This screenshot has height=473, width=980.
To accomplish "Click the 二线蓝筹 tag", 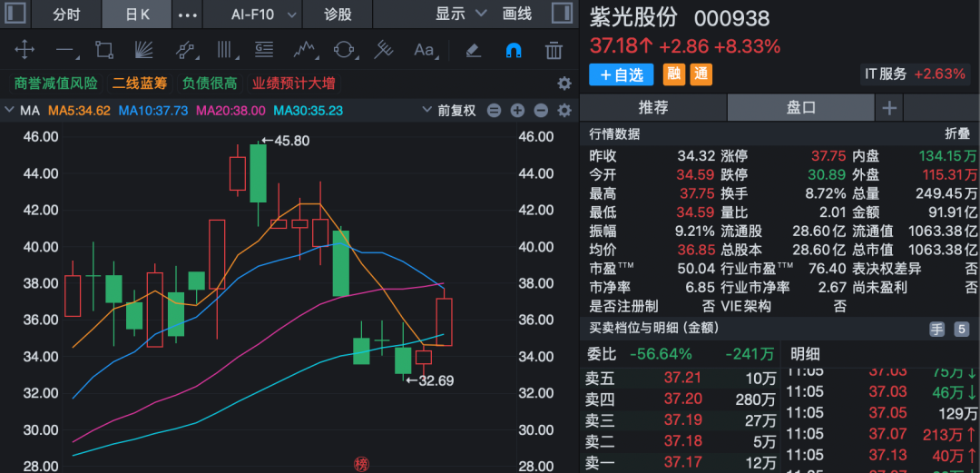I will coord(140,84).
